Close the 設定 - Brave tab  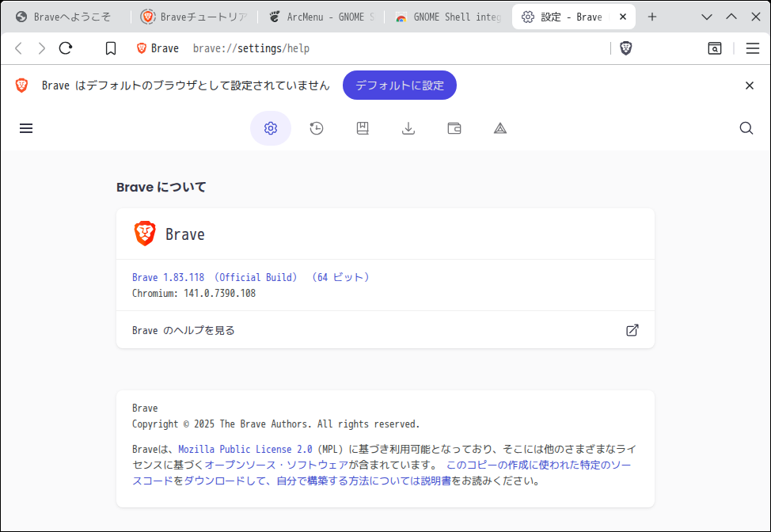pyautogui.click(x=622, y=17)
